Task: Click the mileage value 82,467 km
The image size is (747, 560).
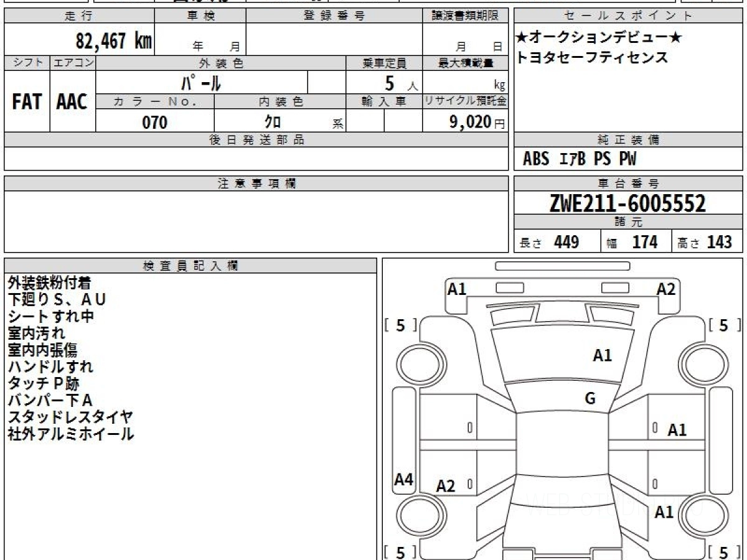Action: click(114, 41)
